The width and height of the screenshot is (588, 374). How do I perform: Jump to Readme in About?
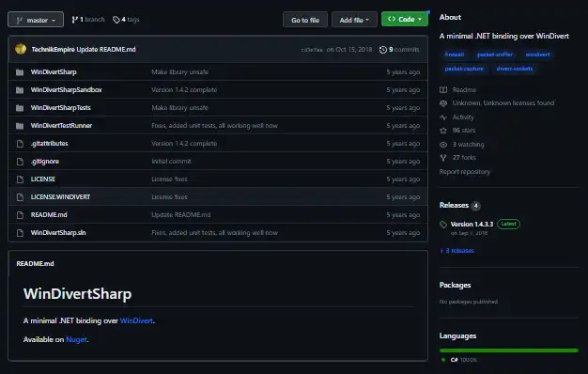[x=464, y=90]
